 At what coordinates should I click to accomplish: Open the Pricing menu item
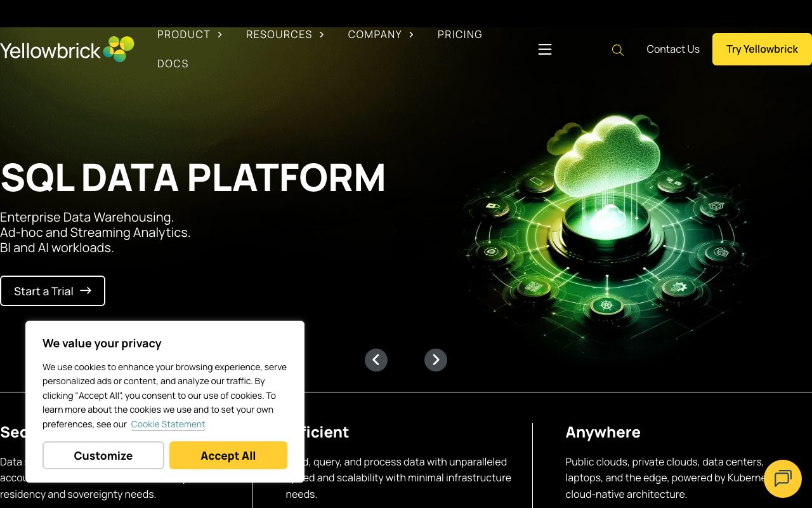tap(460, 34)
